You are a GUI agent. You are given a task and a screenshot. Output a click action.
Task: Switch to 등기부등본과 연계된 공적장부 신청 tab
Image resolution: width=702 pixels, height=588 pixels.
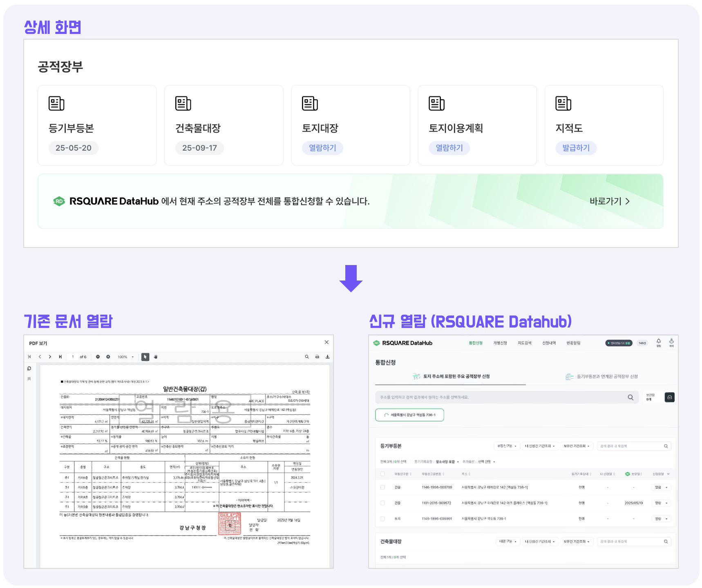[x=601, y=376]
